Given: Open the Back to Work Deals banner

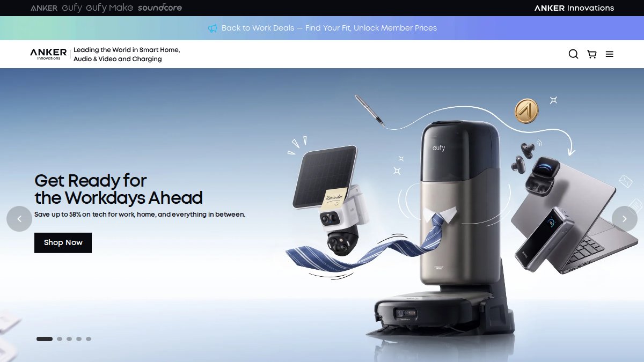Looking at the screenshot, I should point(322,28).
